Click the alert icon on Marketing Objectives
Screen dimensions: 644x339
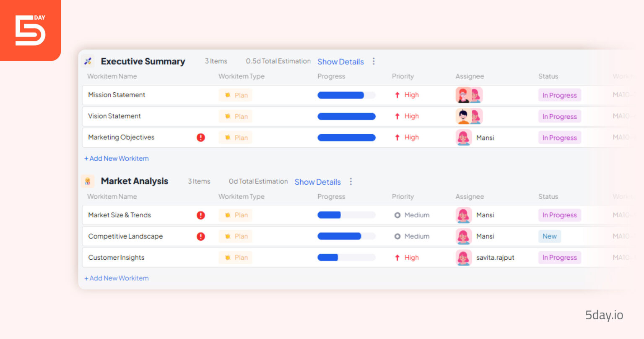coord(200,138)
